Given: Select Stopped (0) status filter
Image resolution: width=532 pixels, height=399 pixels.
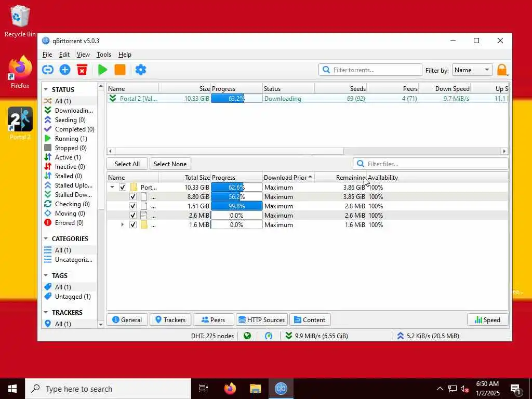Looking at the screenshot, I should (x=69, y=148).
